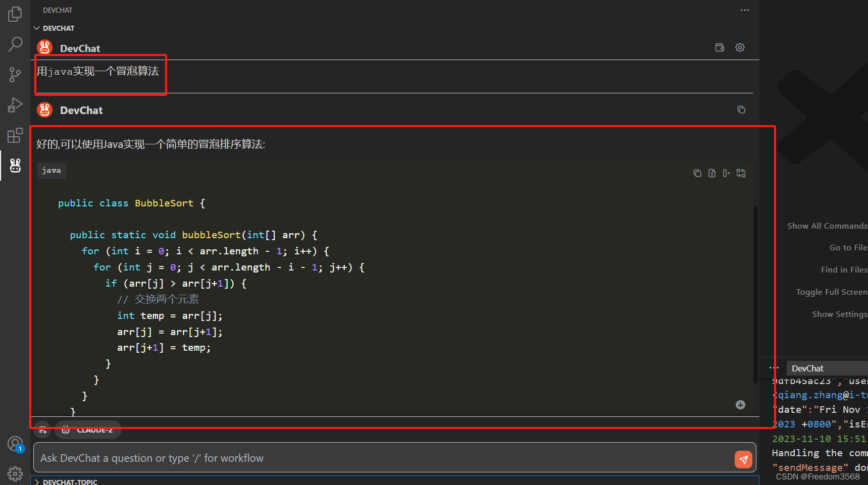Click "Show All Commands" hint
868x485 pixels.
point(827,226)
